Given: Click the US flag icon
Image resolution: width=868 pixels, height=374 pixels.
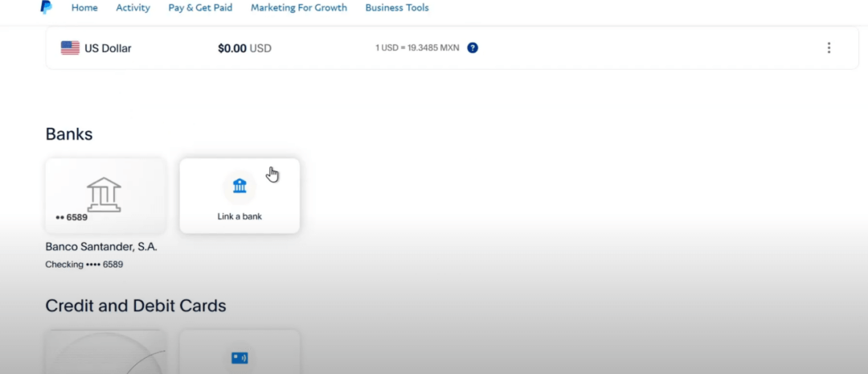Looking at the screenshot, I should (70, 48).
